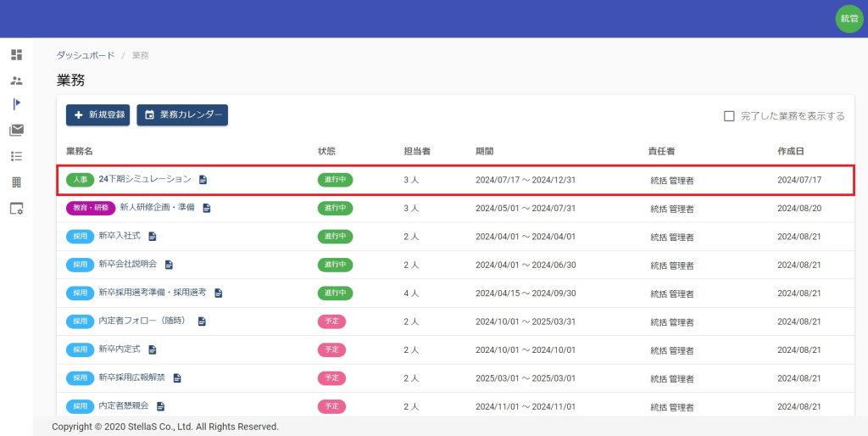The width and height of the screenshot is (868, 436).
Task: Open the dashboard icon in sidebar
Action: pyautogui.click(x=16, y=55)
